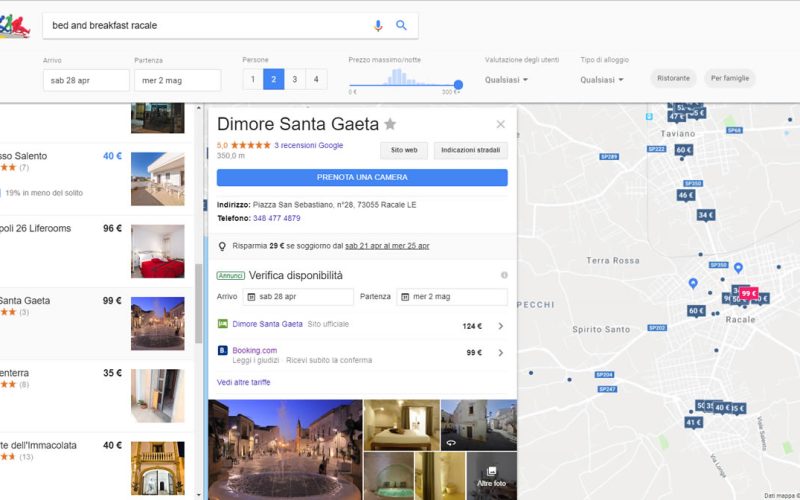
Task: Open calendar icon in panel Partenza field
Action: [x=405, y=296]
